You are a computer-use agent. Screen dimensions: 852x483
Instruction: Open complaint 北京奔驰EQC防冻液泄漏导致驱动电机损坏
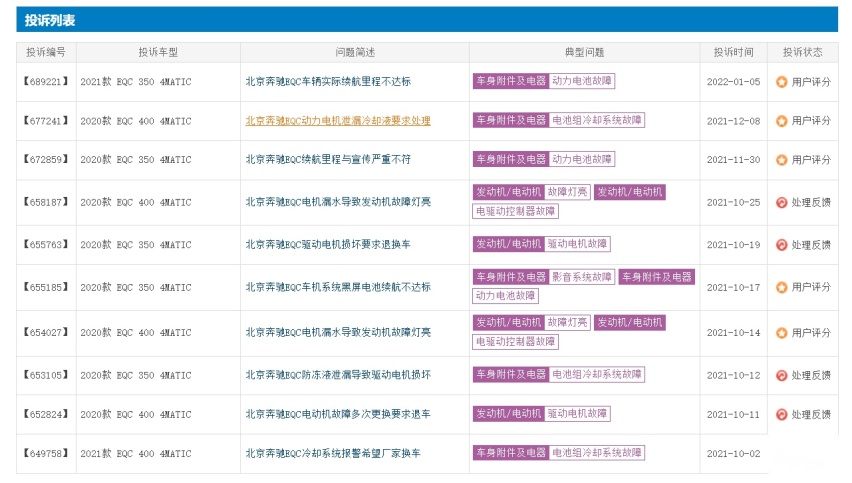coord(337,375)
